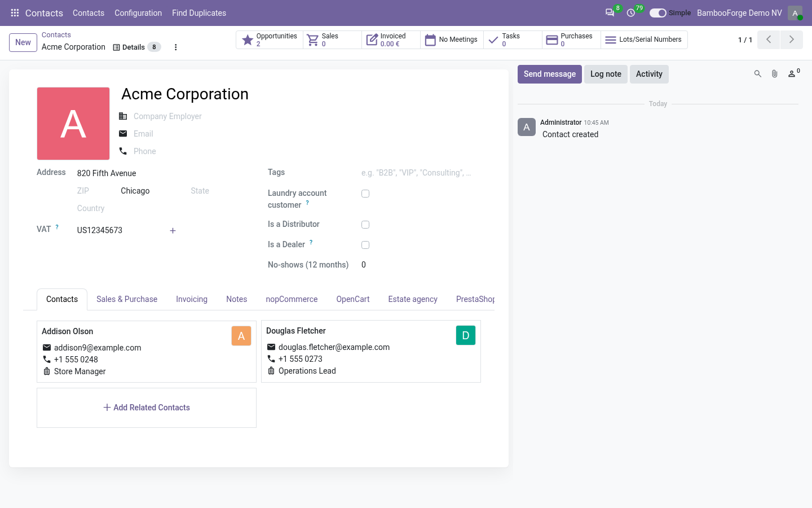Click Send message in chatter
Viewport: 812px width, 508px height.
point(550,74)
